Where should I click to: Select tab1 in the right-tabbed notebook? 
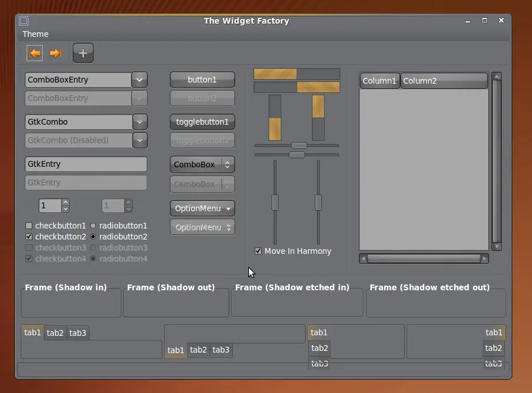point(494,332)
